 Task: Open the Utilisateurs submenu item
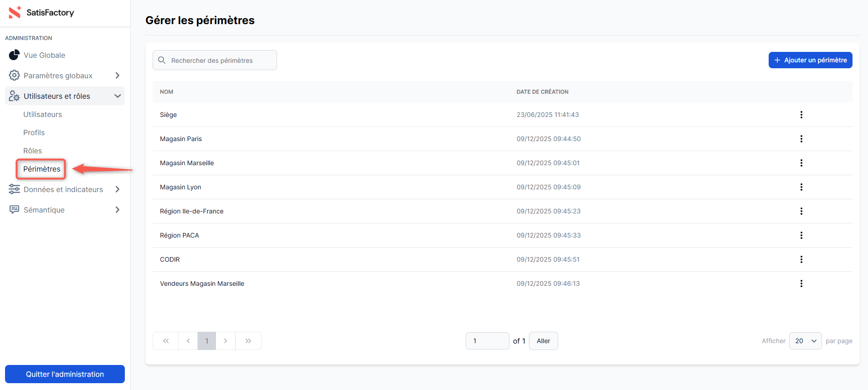point(42,114)
